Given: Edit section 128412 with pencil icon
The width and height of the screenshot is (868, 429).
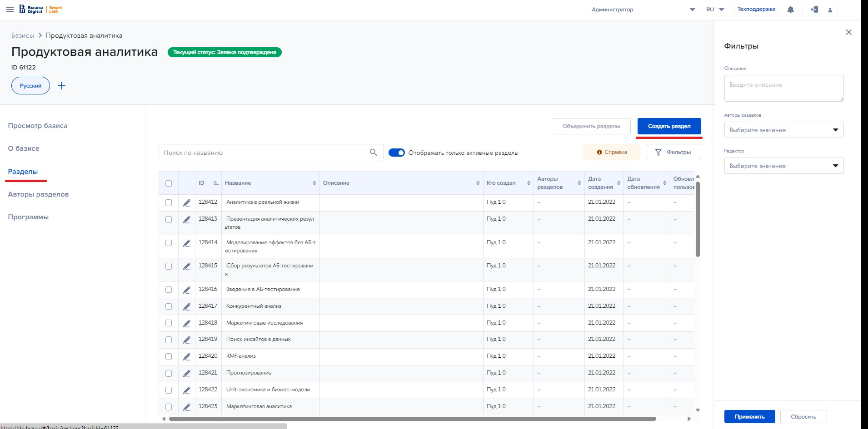Looking at the screenshot, I should pos(186,203).
